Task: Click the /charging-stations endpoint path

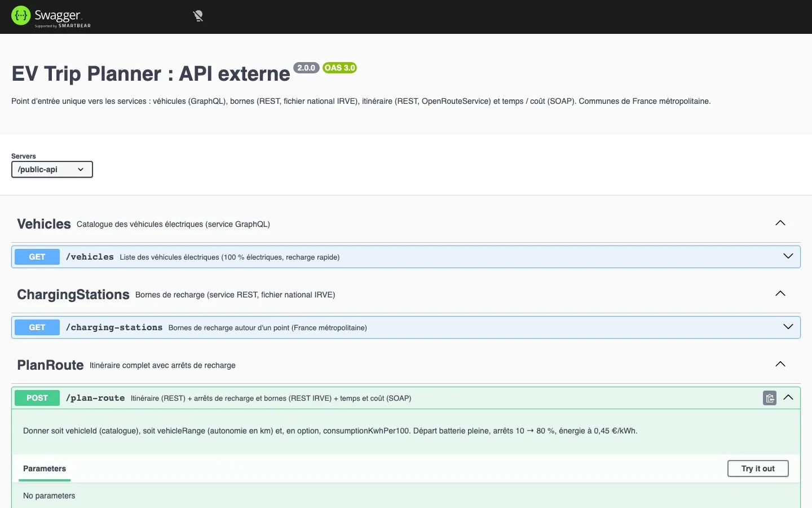Action: [x=114, y=327]
